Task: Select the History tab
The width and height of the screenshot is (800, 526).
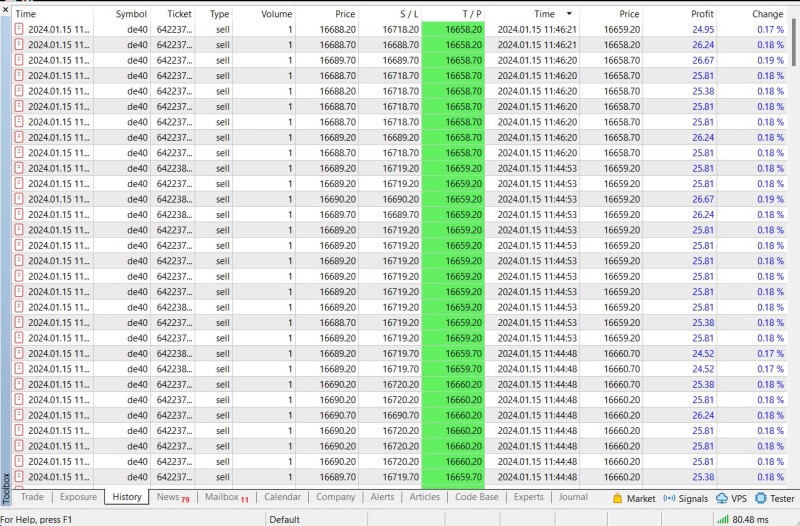Action: pos(127,497)
